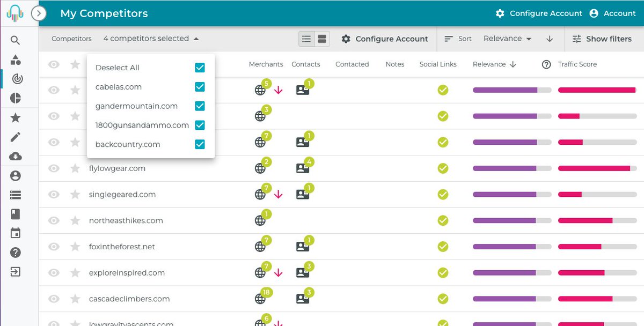Open the Show filters panel

click(602, 39)
